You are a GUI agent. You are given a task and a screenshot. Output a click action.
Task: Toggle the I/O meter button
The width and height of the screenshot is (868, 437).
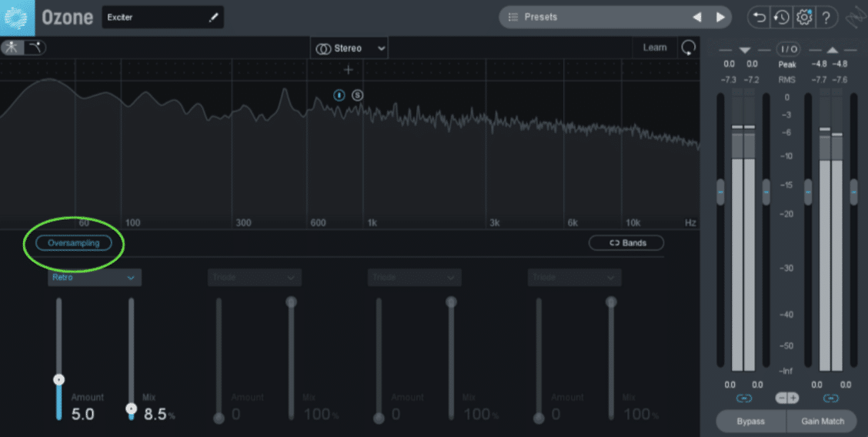click(x=788, y=49)
